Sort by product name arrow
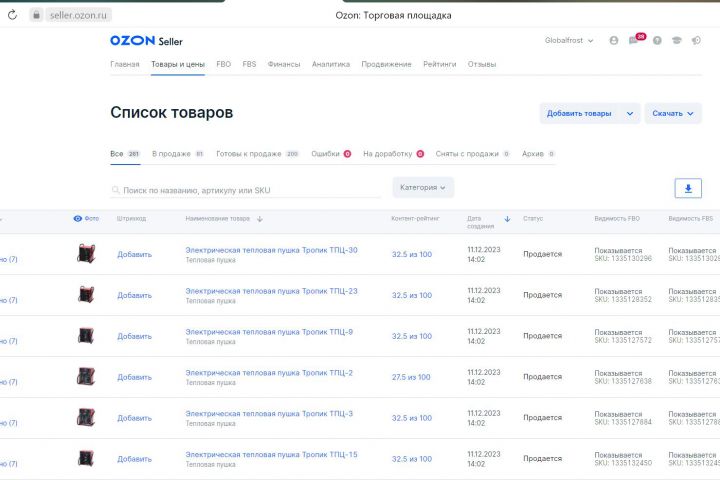Viewport: 720px width, 480px height. click(260, 219)
